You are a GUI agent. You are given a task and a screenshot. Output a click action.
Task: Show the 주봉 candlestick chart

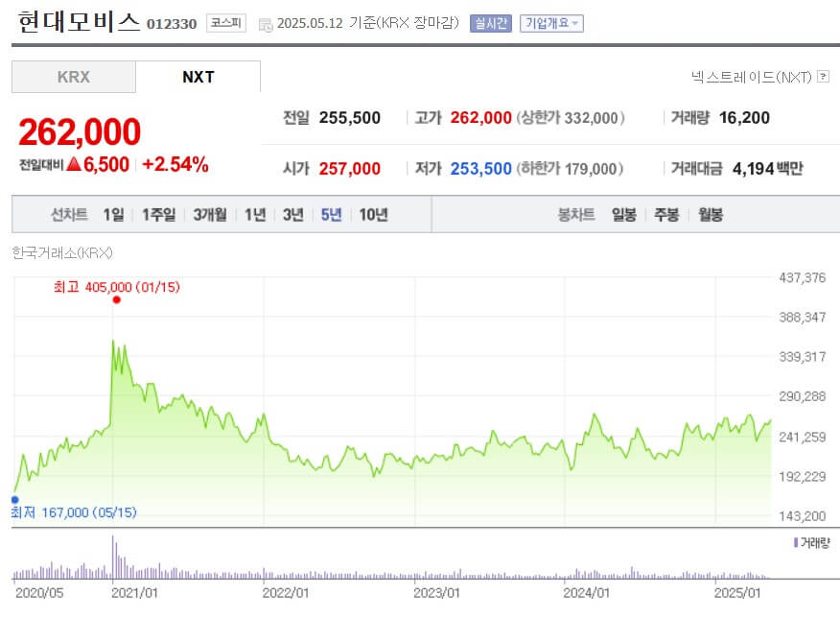click(x=667, y=215)
